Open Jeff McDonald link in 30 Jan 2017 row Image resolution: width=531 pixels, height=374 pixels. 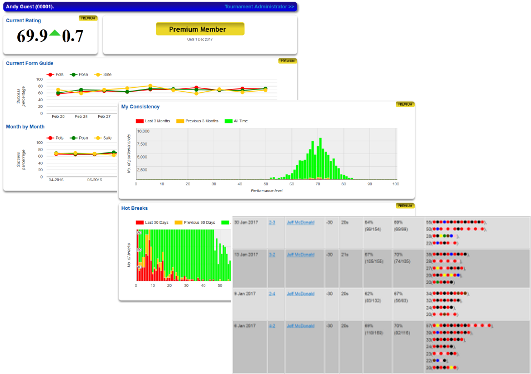pos(301,223)
